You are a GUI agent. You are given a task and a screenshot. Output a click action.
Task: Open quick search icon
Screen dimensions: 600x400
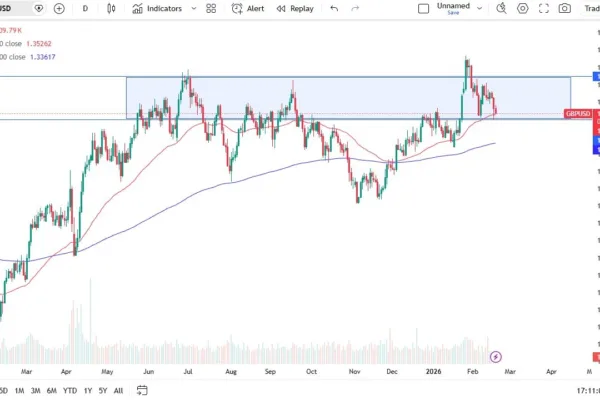pos(501,8)
